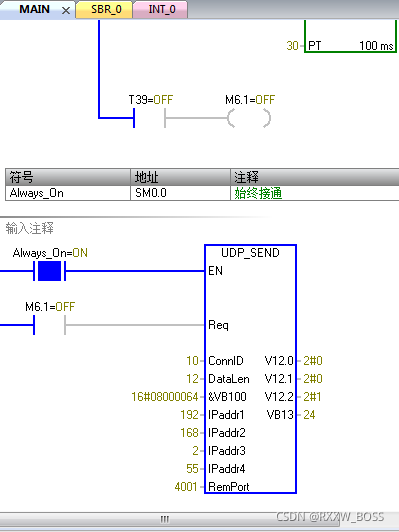Select the UDP_SEND block title
399x532 pixels.
(250, 253)
